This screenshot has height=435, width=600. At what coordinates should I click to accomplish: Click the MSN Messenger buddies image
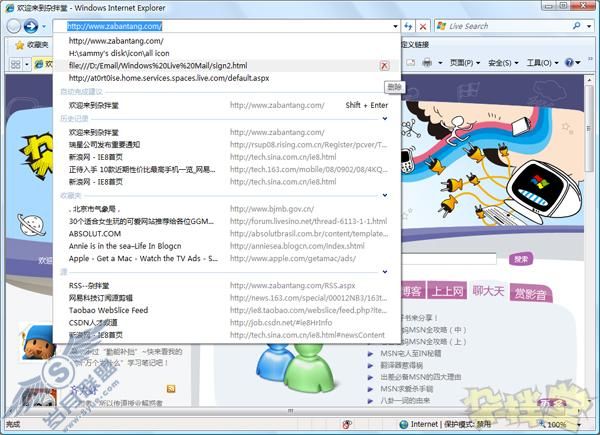pyautogui.click(x=295, y=368)
